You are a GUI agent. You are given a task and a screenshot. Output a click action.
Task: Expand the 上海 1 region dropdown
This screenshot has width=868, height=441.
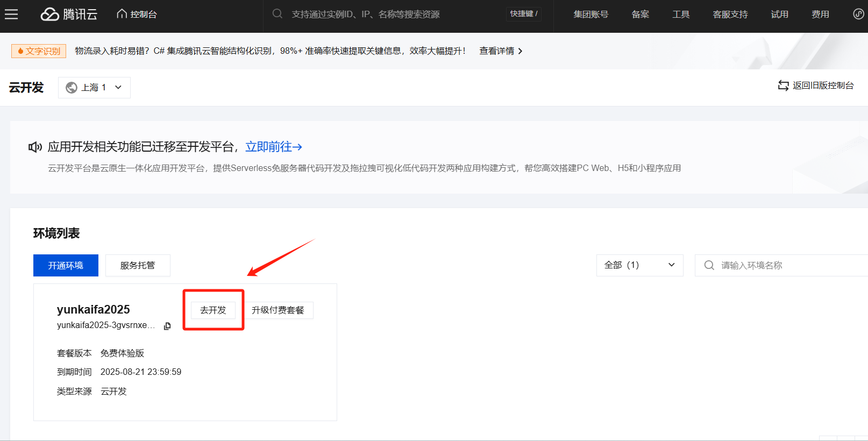(94, 88)
